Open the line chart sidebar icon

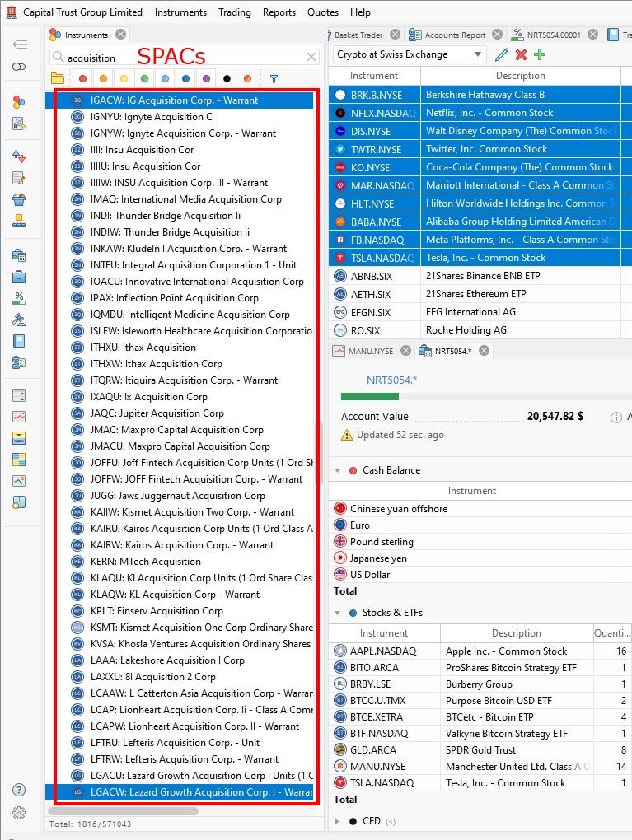[19, 417]
